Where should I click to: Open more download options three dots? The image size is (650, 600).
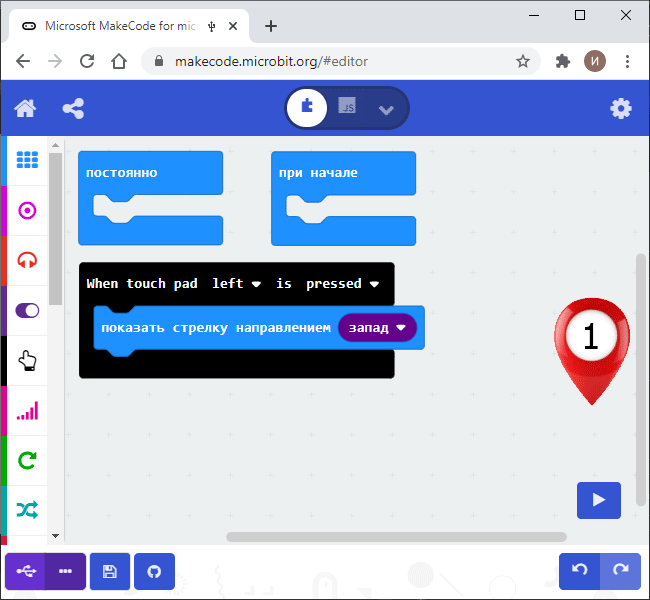(x=65, y=571)
